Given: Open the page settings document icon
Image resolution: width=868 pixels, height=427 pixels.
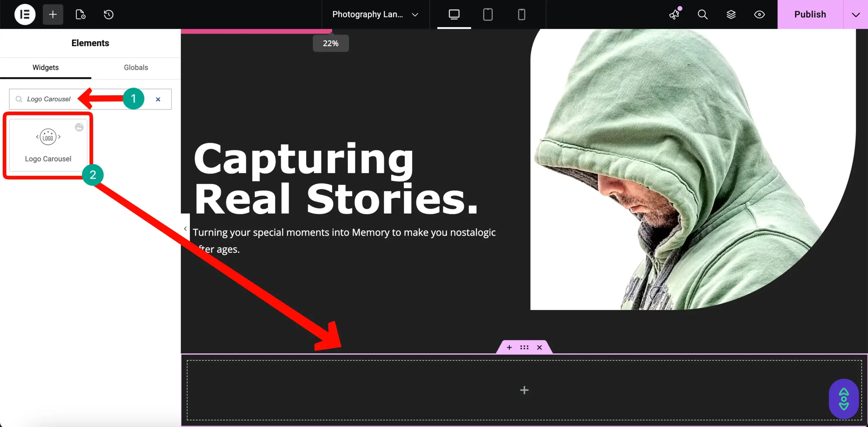Looking at the screenshot, I should coord(80,14).
